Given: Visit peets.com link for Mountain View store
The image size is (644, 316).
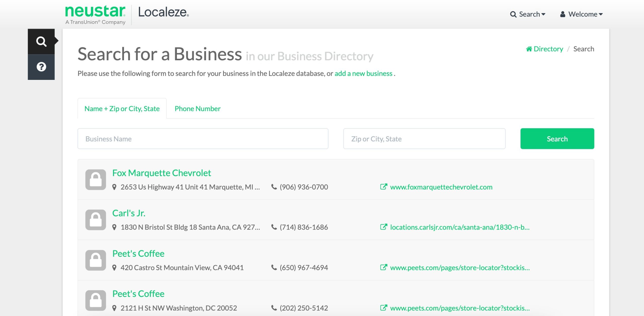Looking at the screenshot, I should (x=460, y=268).
